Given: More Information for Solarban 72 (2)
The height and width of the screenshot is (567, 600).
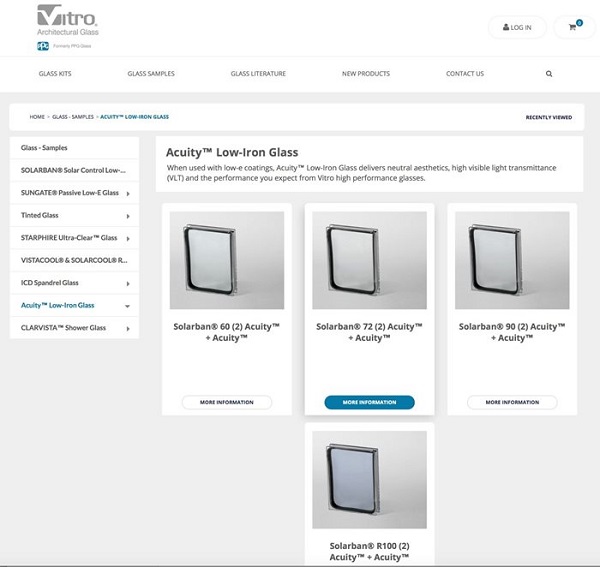Looking at the screenshot, I should pyautogui.click(x=369, y=402).
